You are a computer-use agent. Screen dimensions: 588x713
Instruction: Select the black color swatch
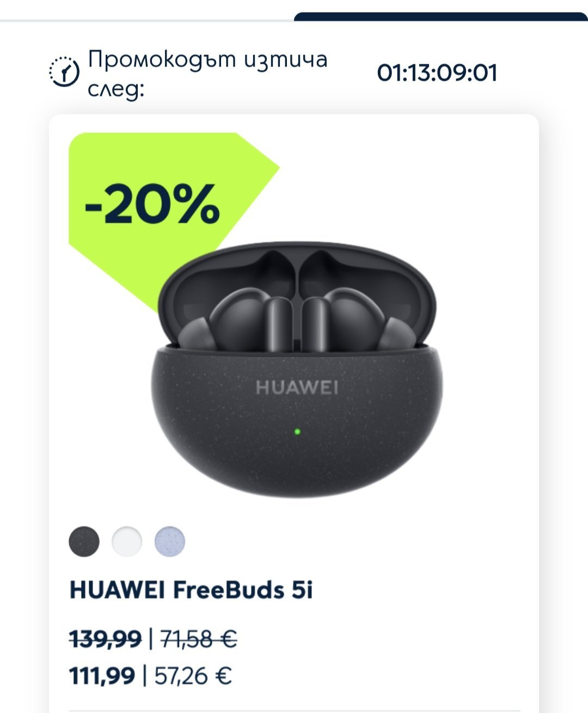pyautogui.click(x=84, y=541)
